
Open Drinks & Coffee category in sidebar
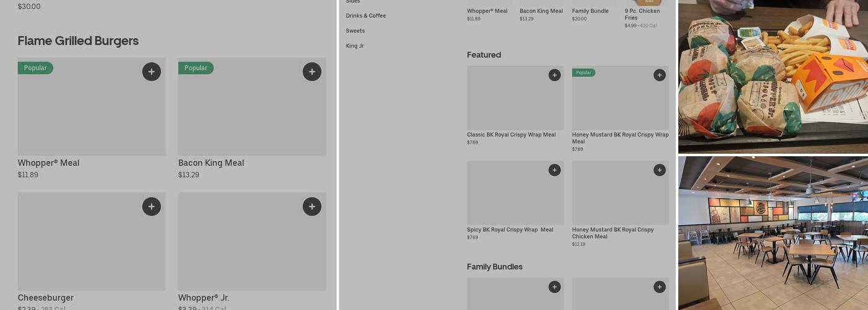point(366,15)
